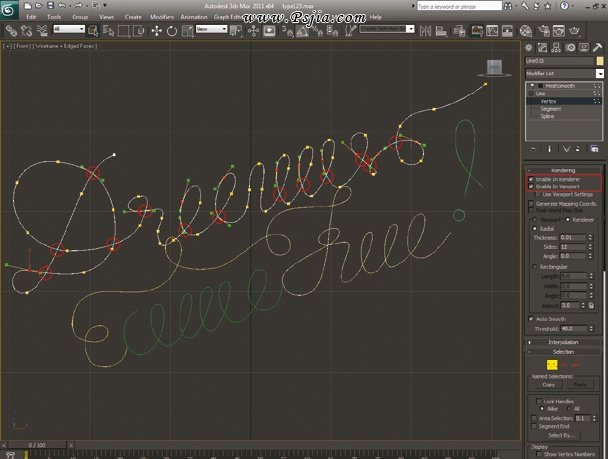
Task: Click the Select By... button
Action: click(561, 435)
